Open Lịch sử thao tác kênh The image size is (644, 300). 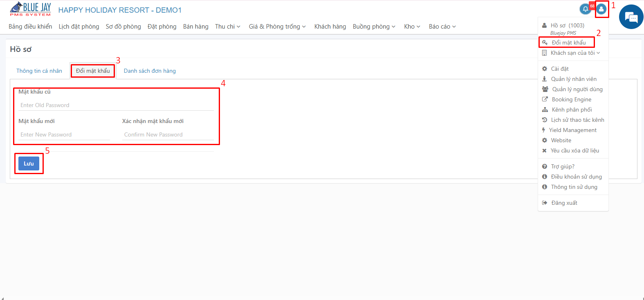point(578,120)
